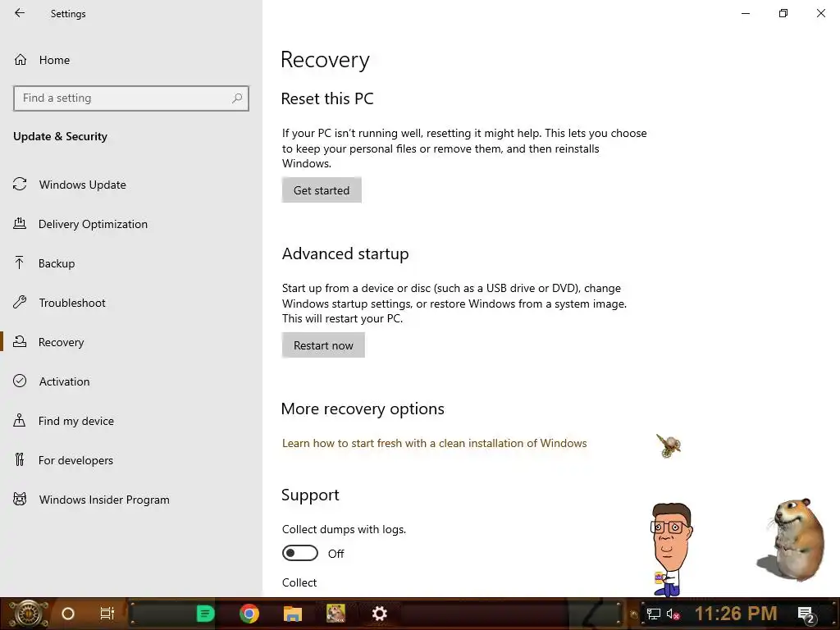Click the Settings gear on the taskbar
The image size is (840, 630).
(379, 614)
